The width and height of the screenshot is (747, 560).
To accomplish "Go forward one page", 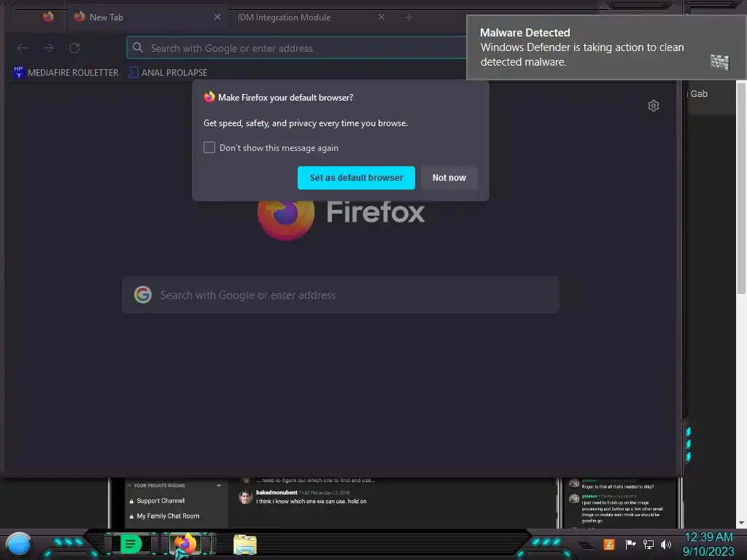I will (x=48, y=48).
